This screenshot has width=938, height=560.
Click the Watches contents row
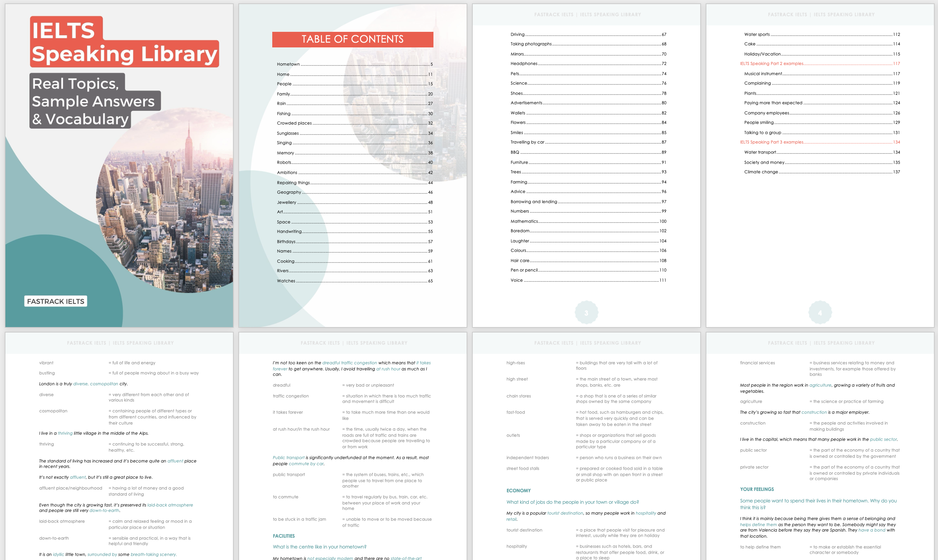coord(355,281)
